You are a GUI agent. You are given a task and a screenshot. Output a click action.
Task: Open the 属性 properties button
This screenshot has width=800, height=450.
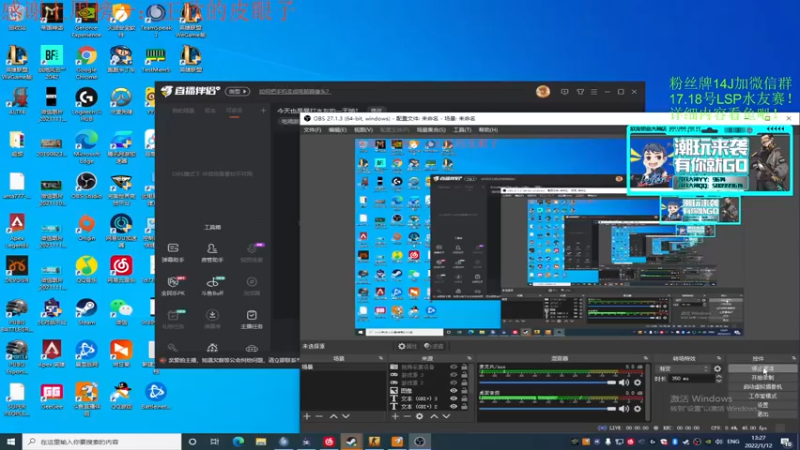(x=407, y=346)
